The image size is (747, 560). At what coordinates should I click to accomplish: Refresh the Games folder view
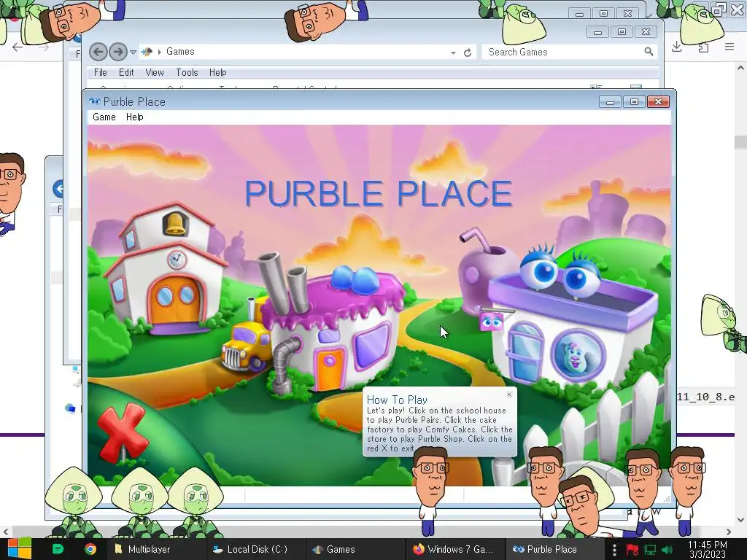(468, 52)
